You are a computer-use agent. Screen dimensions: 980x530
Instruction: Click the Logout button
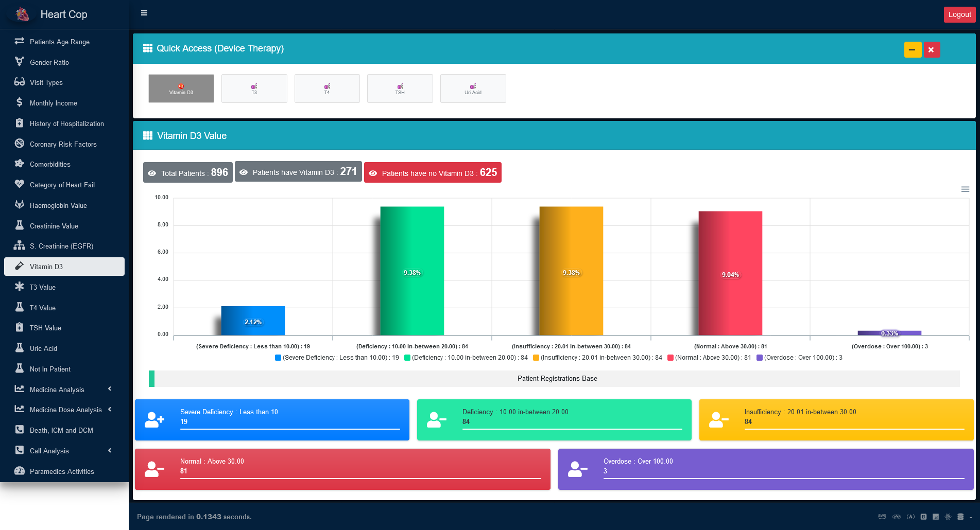[959, 14]
